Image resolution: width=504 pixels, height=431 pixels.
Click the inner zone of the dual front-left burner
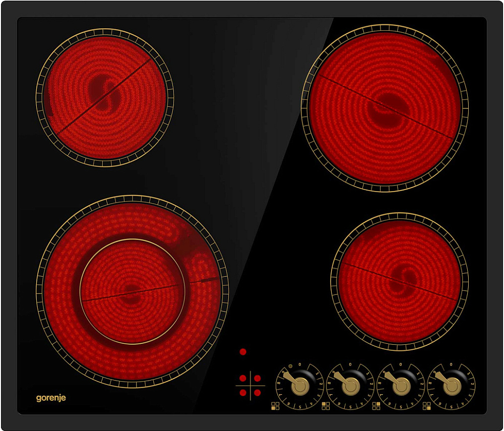click(132, 291)
